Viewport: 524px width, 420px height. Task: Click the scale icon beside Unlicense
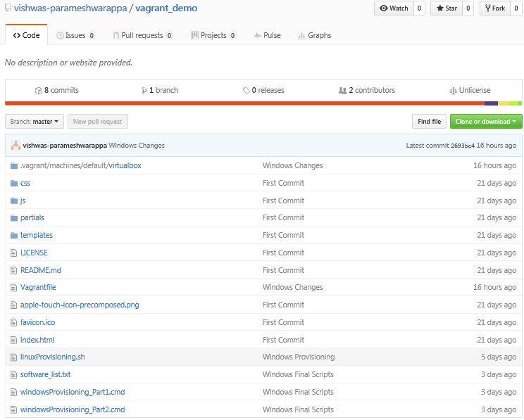pos(453,91)
